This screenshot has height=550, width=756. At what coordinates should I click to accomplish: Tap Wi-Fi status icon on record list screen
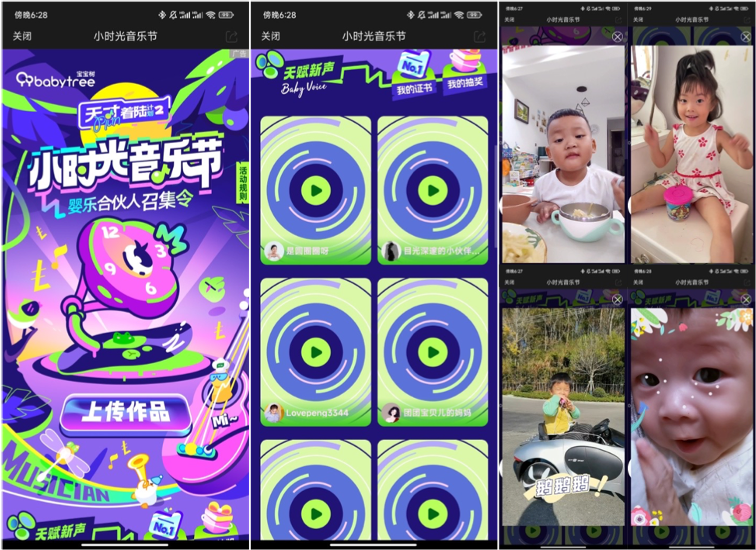[x=459, y=15]
